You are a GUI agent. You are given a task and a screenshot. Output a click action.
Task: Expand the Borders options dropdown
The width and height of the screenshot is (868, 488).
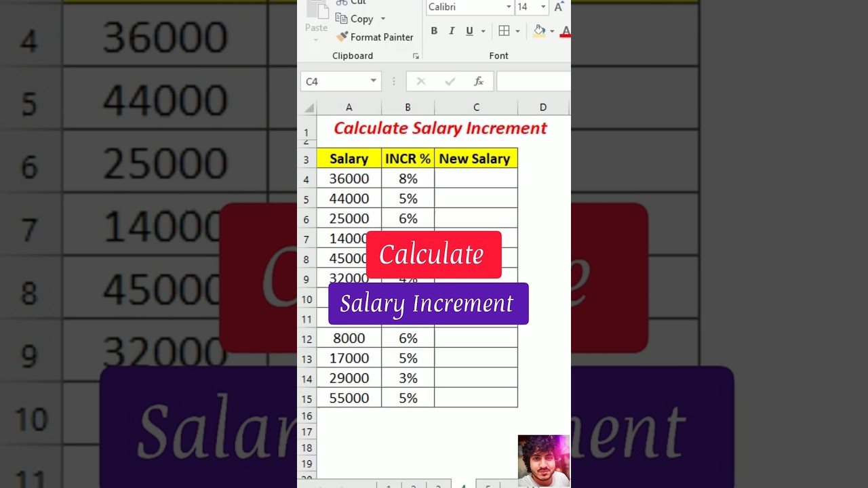(x=517, y=31)
